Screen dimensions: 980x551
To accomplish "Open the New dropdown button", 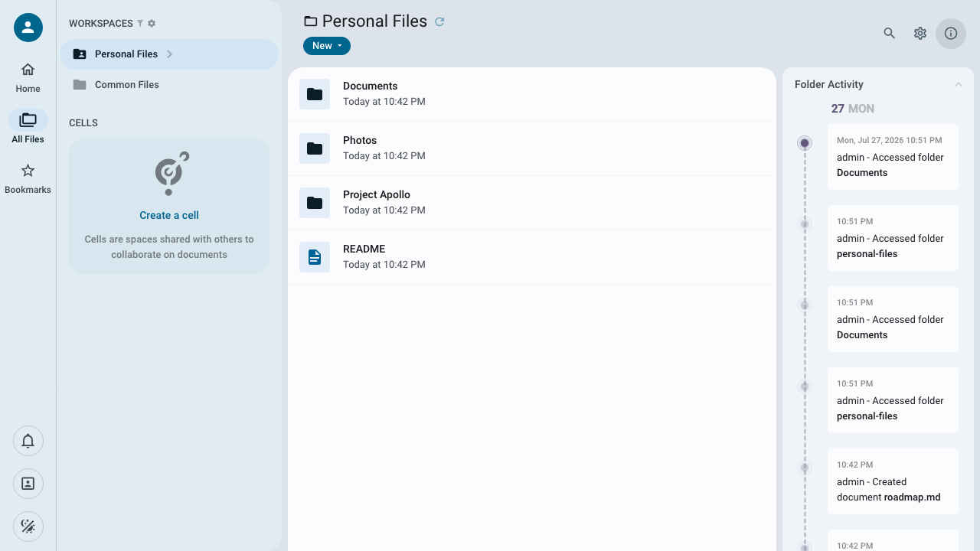I will 327,46.
